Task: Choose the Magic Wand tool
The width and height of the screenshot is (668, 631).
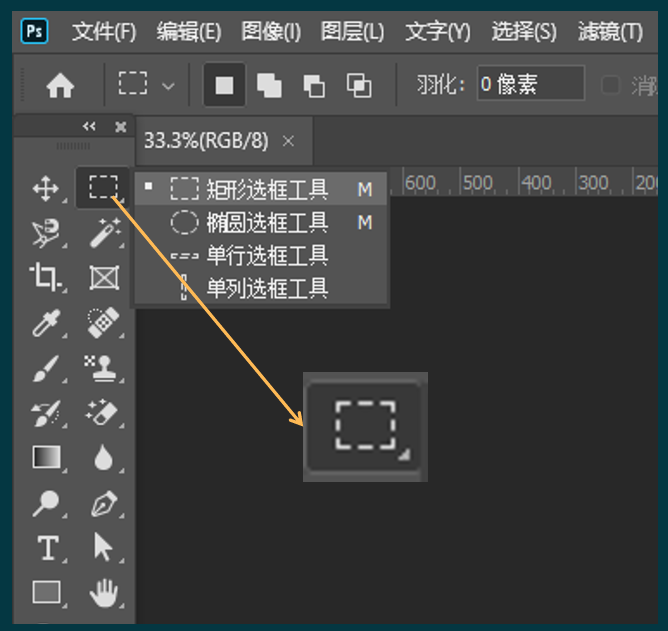Action: click(x=103, y=233)
